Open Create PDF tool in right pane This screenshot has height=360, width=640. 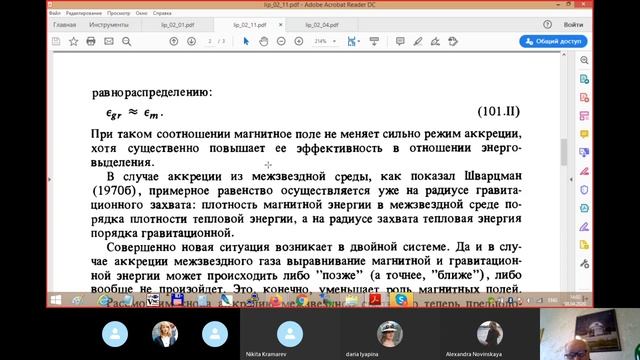584,98
